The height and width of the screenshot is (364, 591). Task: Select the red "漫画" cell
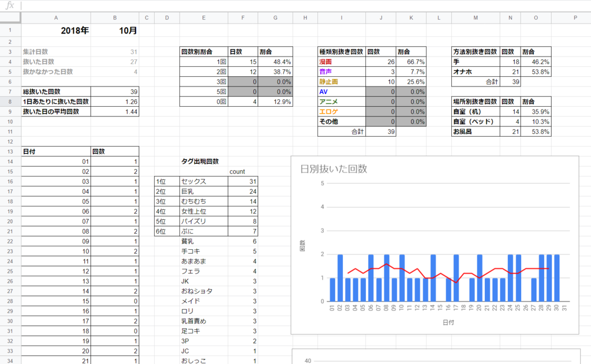coord(342,62)
